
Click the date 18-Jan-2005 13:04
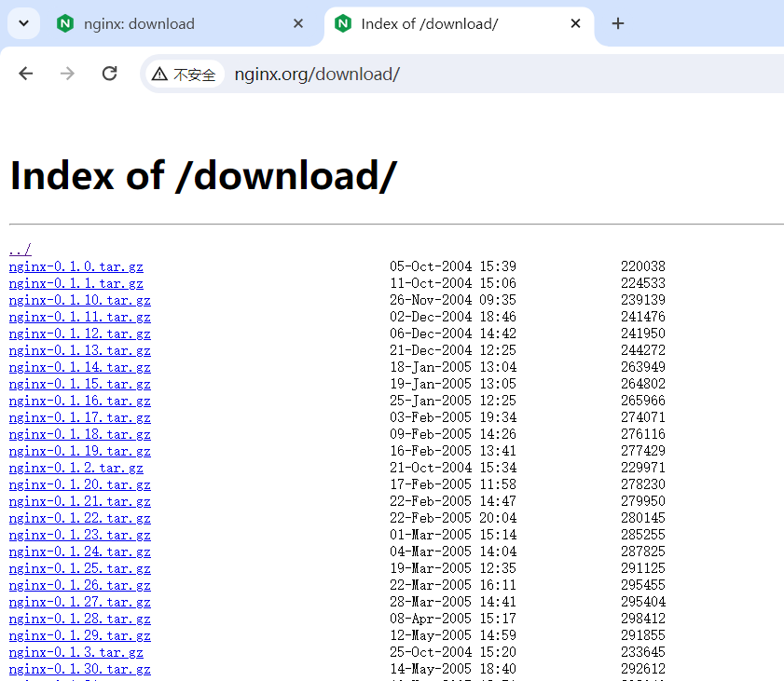click(x=453, y=367)
